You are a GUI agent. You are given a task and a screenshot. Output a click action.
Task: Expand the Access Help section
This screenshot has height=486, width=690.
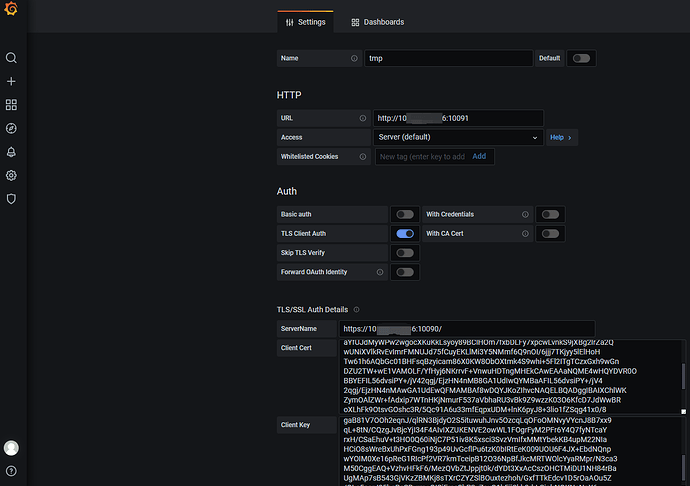pyautogui.click(x=561, y=137)
